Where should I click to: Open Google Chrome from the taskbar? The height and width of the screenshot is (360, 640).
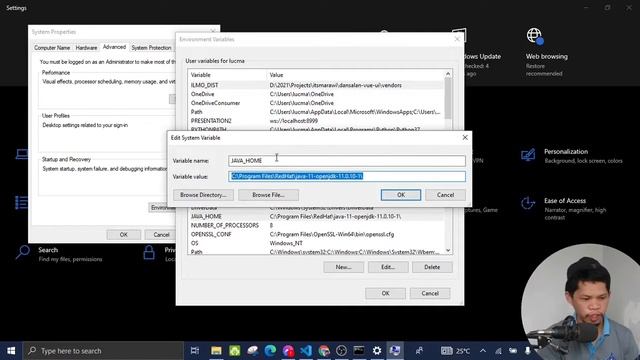[324, 351]
